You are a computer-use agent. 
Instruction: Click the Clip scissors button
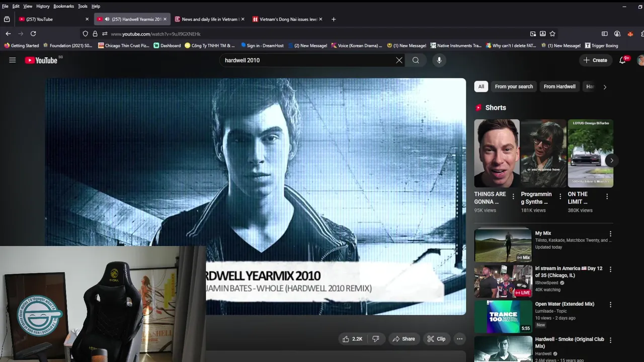[x=436, y=339]
